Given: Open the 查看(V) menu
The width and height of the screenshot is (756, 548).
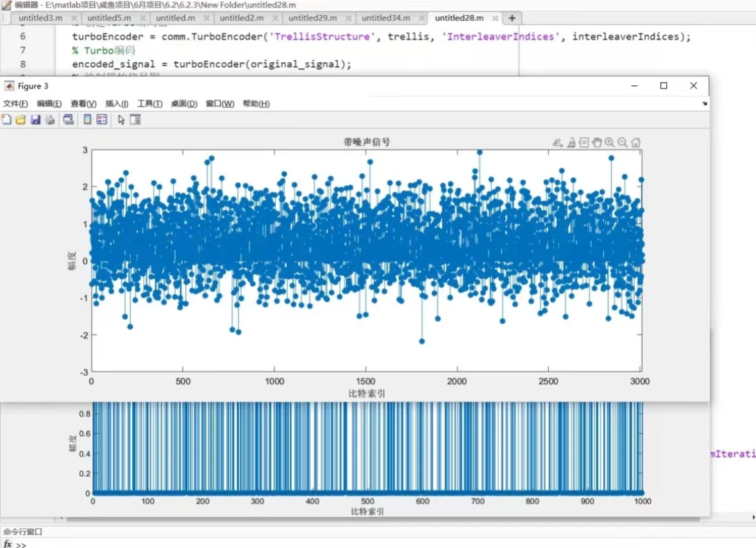Looking at the screenshot, I should click(83, 104).
